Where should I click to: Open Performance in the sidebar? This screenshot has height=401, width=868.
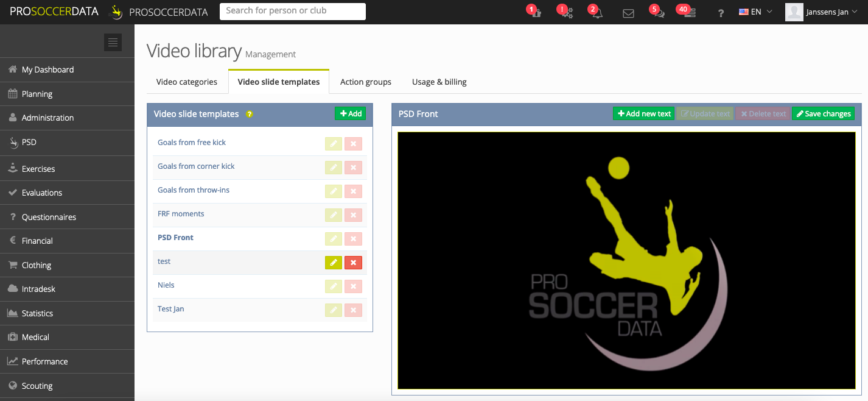pos(67,361)
